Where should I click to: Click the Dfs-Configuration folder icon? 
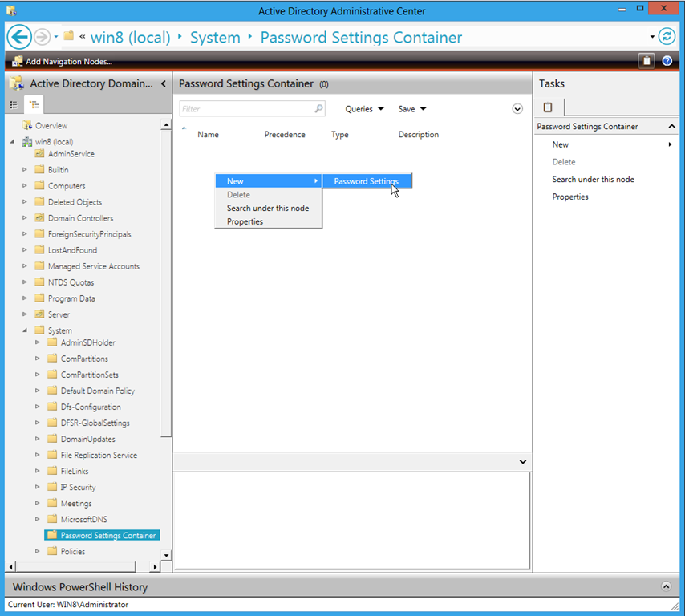tap(52, 407)
